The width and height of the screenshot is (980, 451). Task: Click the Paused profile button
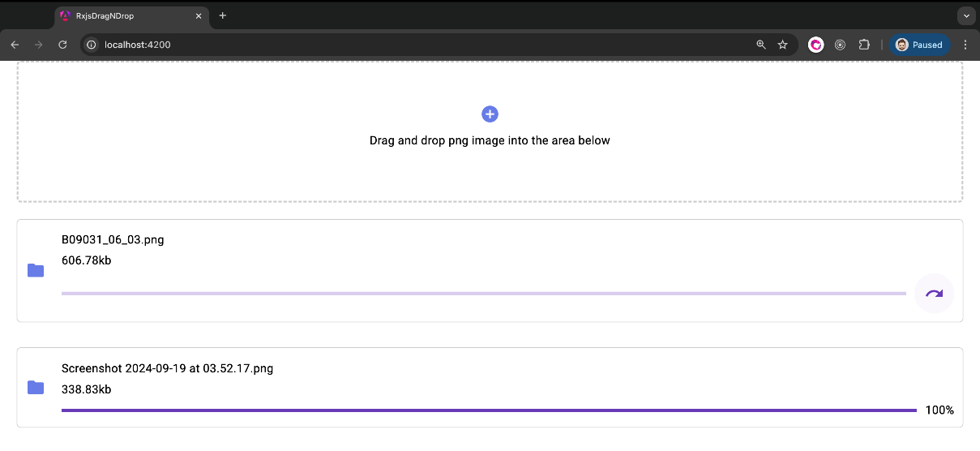(x=919, y=45)
